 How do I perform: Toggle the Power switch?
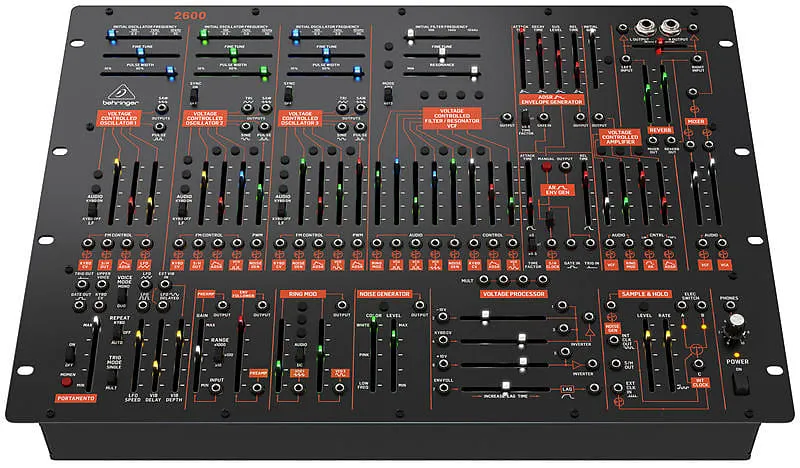tap(740, 381)
